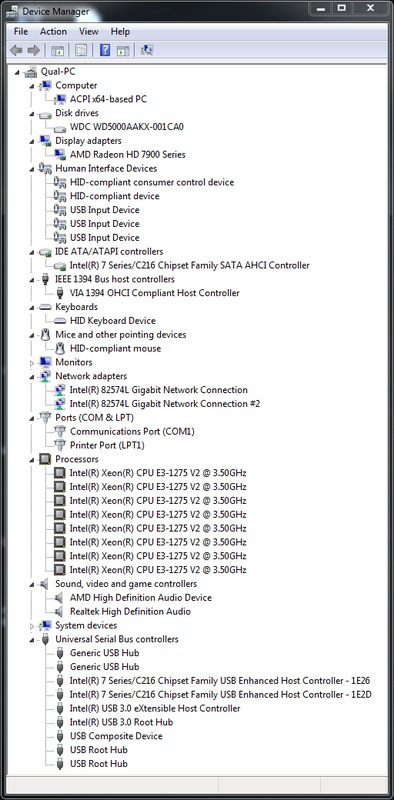Click the Device Manager title bar icon
This screenshot has height=800, width=394.
click(13, 11)
